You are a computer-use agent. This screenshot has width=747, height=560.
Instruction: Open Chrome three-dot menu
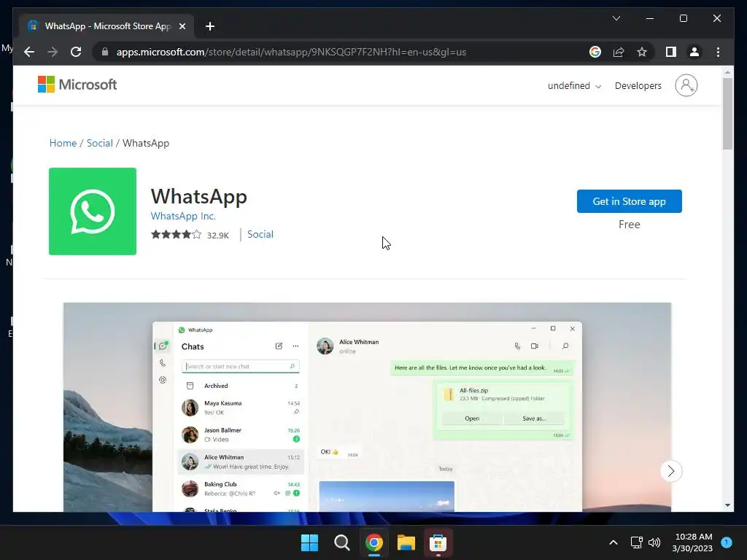pos(718,52)
